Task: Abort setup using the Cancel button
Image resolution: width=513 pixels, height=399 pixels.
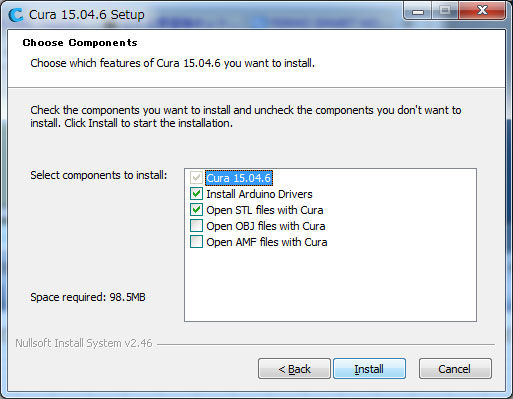Action: click(455, 369)
